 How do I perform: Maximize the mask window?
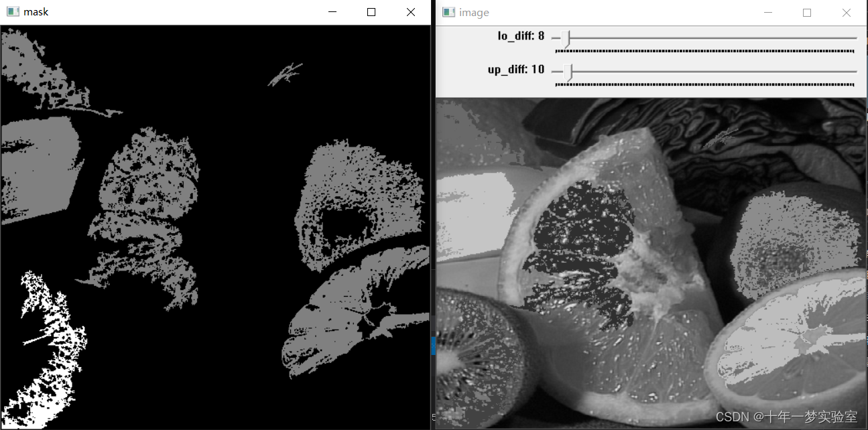click(371, 11)
